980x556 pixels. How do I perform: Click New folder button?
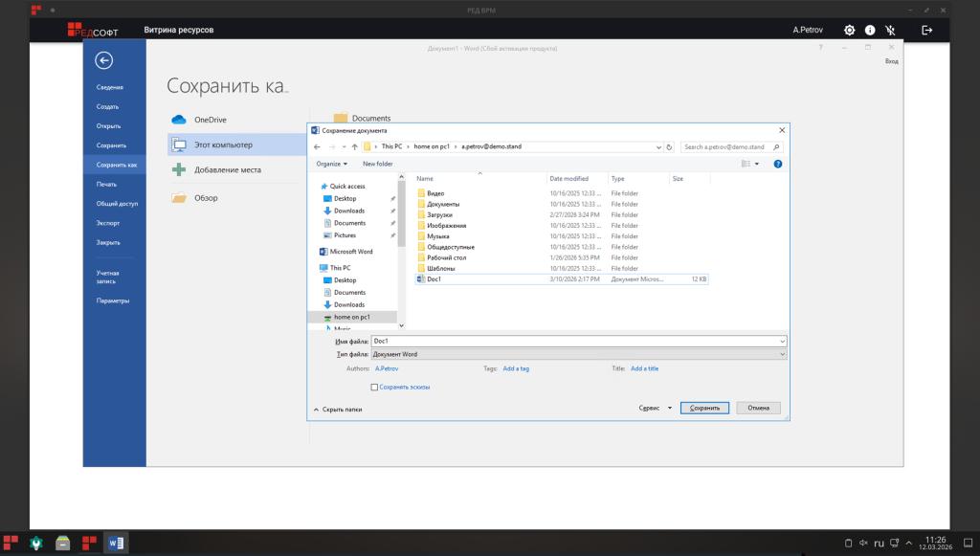(377, 164)
